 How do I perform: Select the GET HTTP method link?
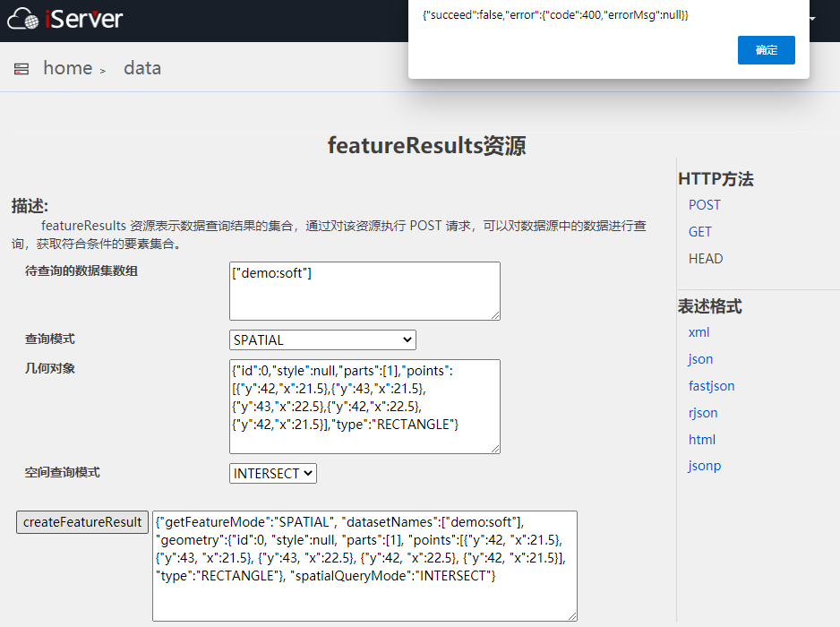(x=699, y=231)
